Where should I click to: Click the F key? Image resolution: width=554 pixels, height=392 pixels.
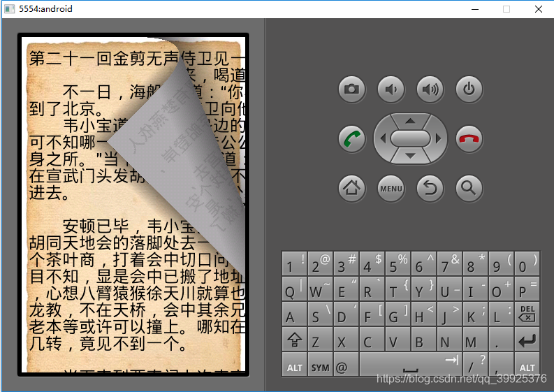point(372,314)
